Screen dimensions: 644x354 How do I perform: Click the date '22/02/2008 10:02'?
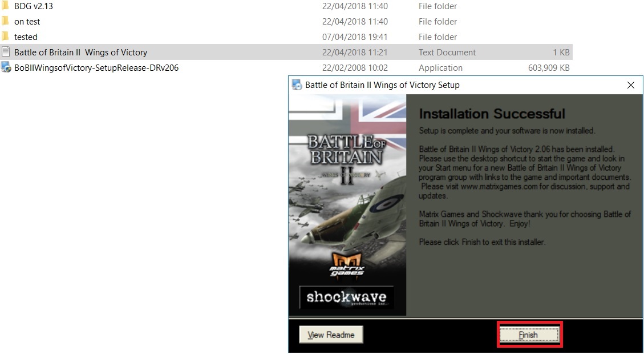355,68
